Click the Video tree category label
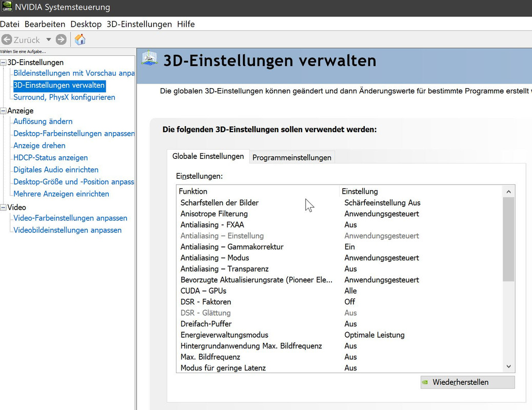Viewport: 532px width, 410px height. (16, 208)
